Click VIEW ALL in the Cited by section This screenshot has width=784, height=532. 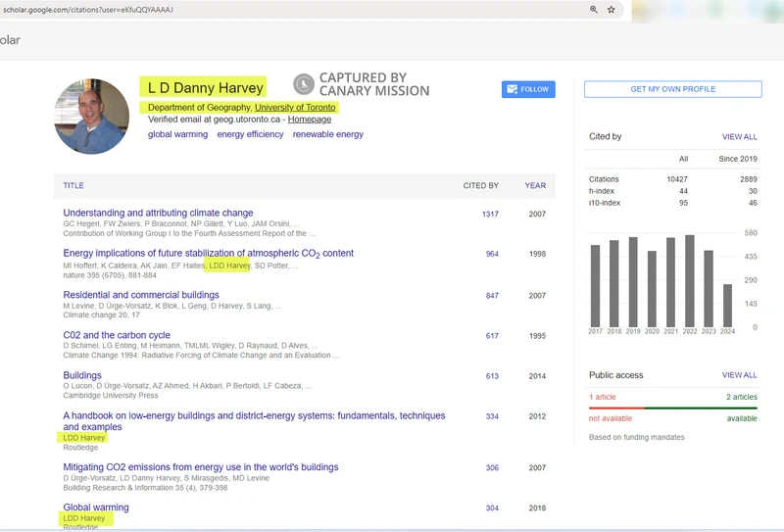pyautogui.click(x=739, y=137)
